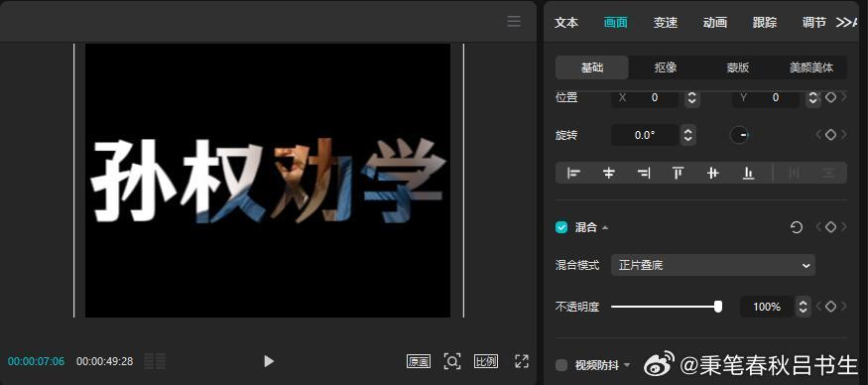
Task: Click the 旋转 rotation value field
Action: (x=645, y=135)
